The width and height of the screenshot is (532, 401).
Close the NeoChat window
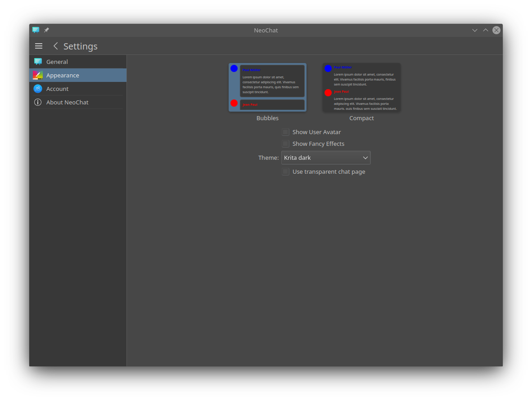pos(496,30)
